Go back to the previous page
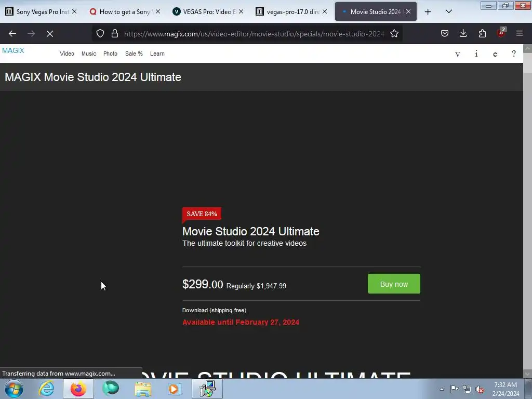Viewport: 532px width, 399px height. 12,34
